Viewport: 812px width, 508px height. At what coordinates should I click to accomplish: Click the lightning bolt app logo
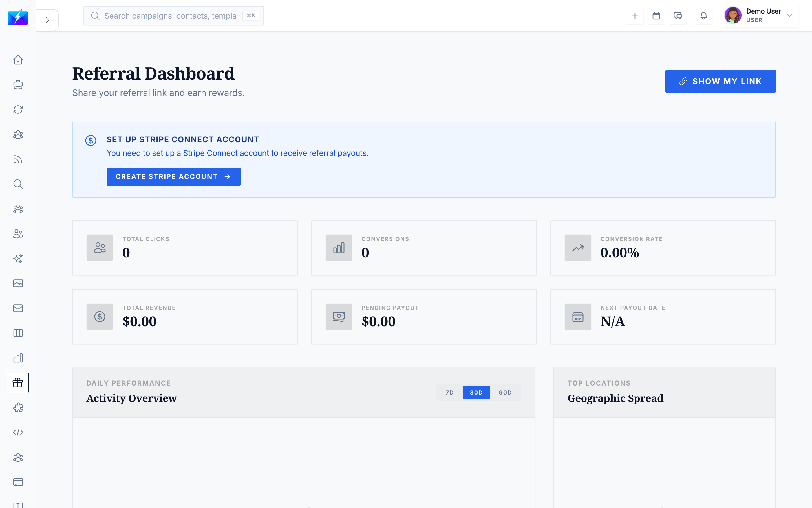pos(18,17)
